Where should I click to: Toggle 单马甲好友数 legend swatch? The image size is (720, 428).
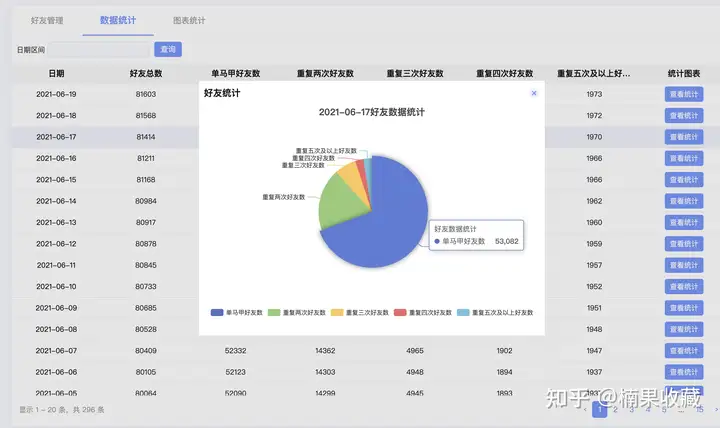[217, 313]
